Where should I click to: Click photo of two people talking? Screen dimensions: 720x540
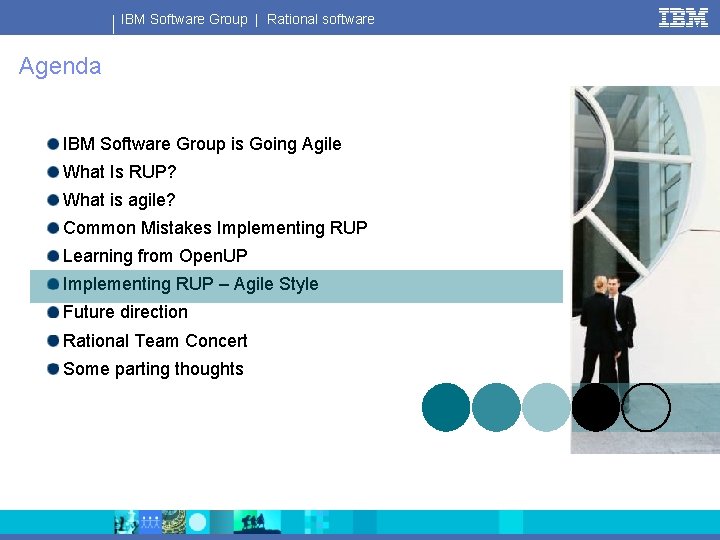pos(645,270)
